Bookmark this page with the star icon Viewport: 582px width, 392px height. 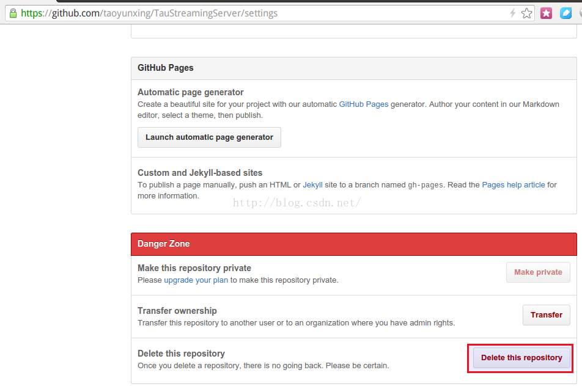click(526, 13)
